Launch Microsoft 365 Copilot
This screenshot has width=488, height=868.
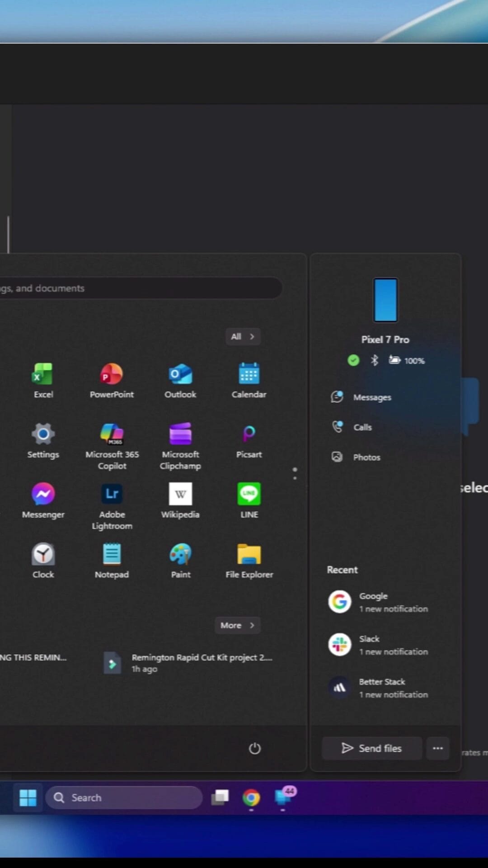coord(112,446)
